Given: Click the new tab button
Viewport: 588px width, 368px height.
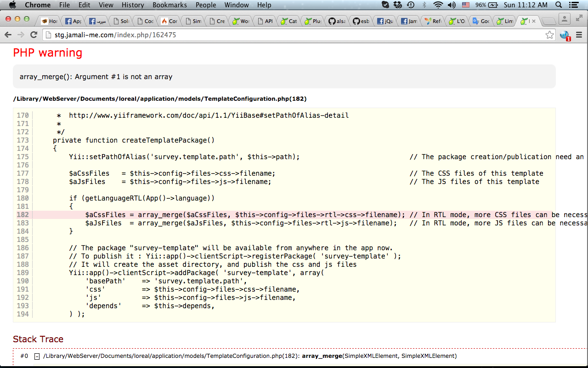Looking at the screenshot, I should coord(548,21).
